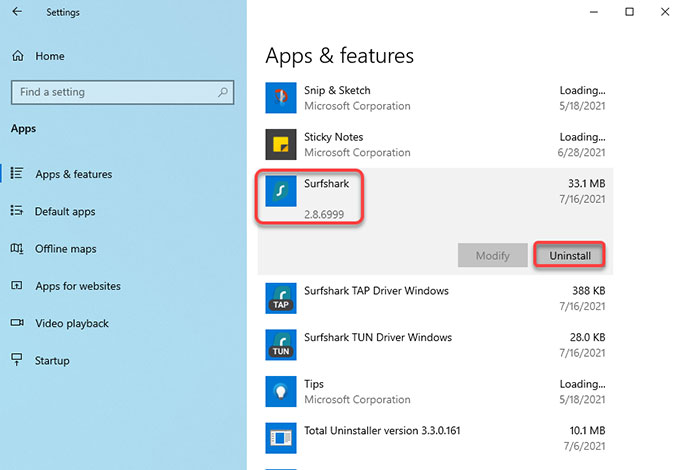The width and height of the screenshot is (680, 470).
Task: Open the Startup settings page
Action: (52, 361)
